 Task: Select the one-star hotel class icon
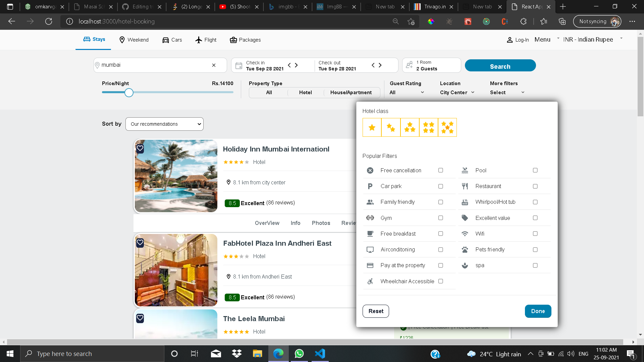[372, 127]
